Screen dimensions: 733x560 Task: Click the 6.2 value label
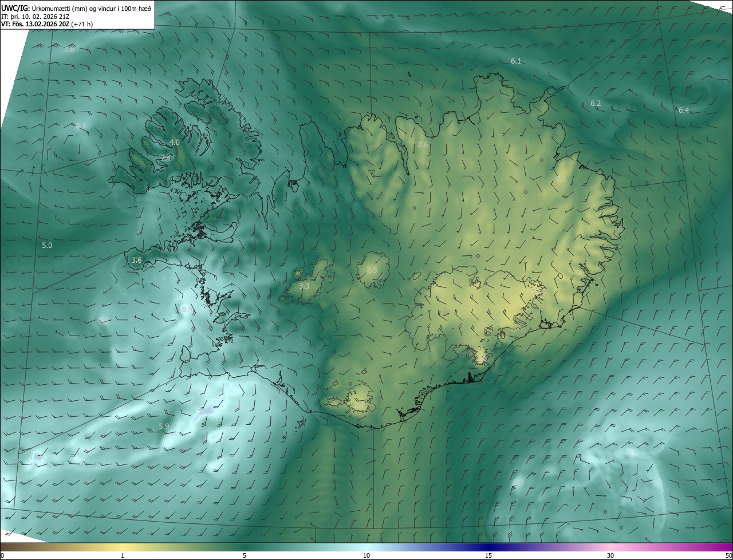click(x=596, y=104)
